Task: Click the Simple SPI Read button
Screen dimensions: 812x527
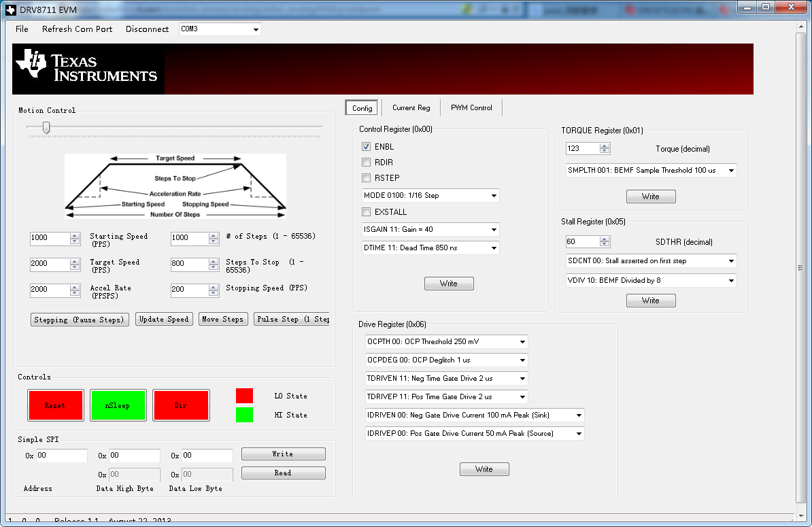Action: pos(284,473)
